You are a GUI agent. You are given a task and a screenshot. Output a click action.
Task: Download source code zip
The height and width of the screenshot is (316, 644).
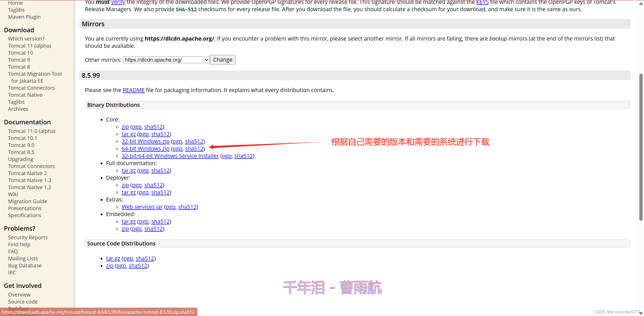[109, 266]
